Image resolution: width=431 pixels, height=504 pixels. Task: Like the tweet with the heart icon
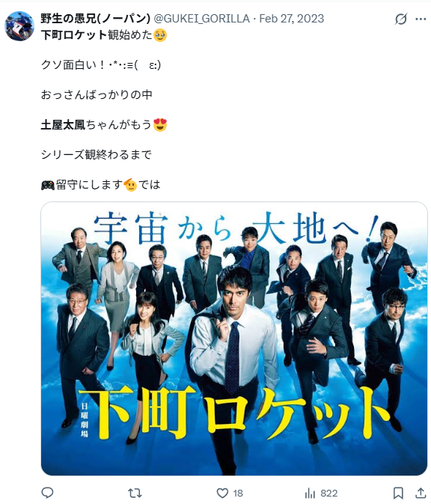pos(222,493)
